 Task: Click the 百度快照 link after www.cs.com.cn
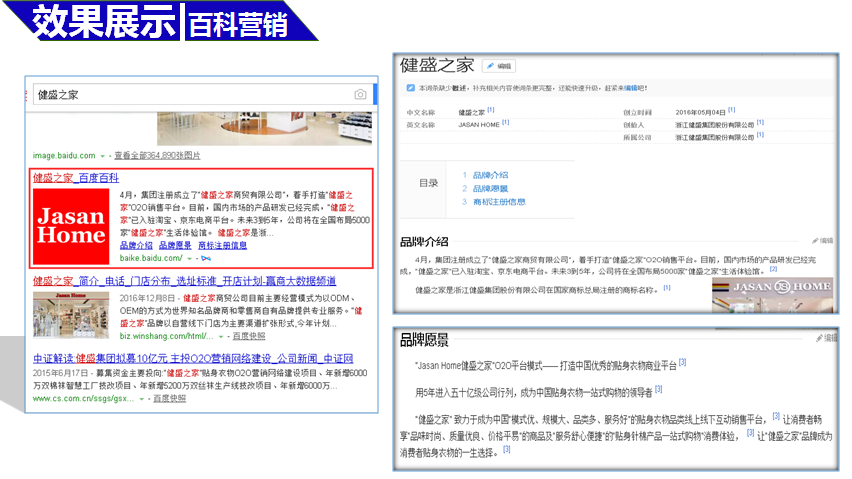tap(168, 398)
